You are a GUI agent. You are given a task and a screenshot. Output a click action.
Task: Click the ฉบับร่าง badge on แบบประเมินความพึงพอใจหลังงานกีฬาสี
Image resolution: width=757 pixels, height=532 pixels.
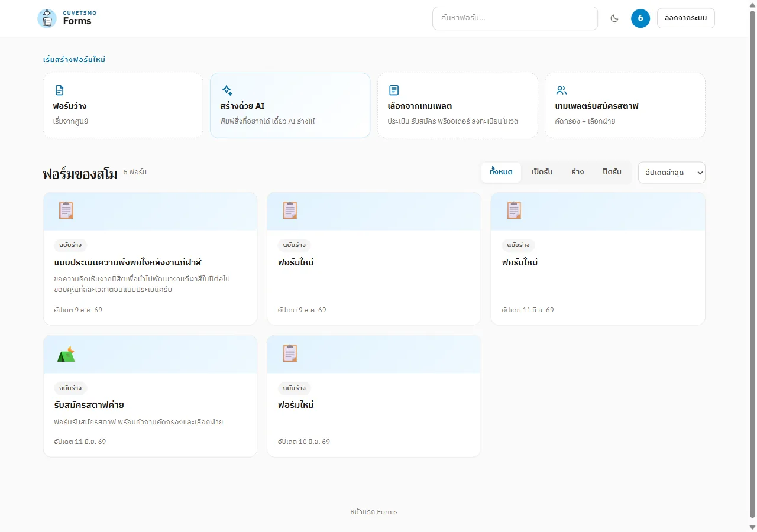point(70,245)
